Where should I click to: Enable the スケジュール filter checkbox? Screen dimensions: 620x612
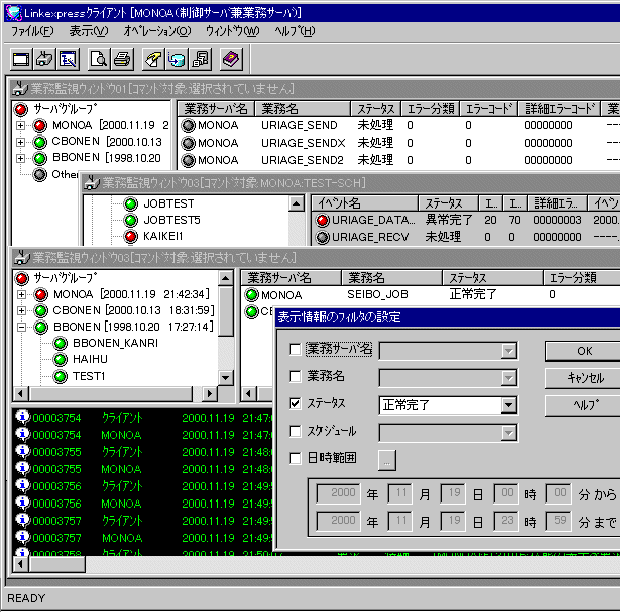[x=295, y=431]
